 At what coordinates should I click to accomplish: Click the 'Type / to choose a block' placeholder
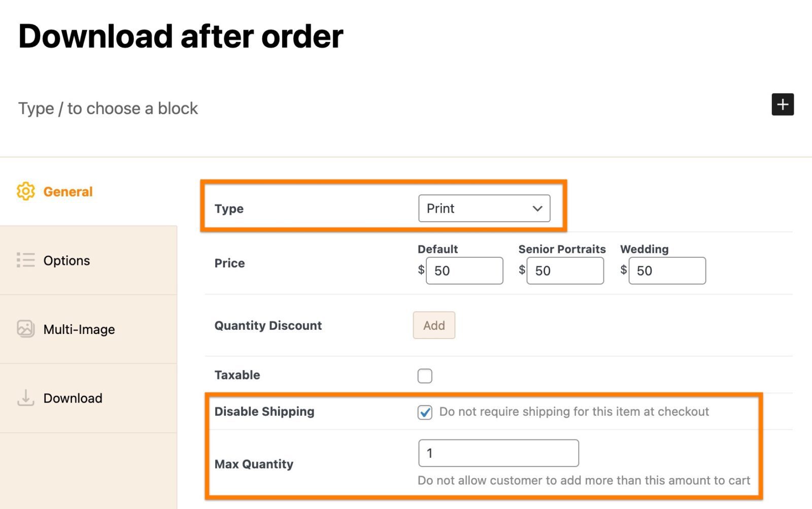[108, 109]
